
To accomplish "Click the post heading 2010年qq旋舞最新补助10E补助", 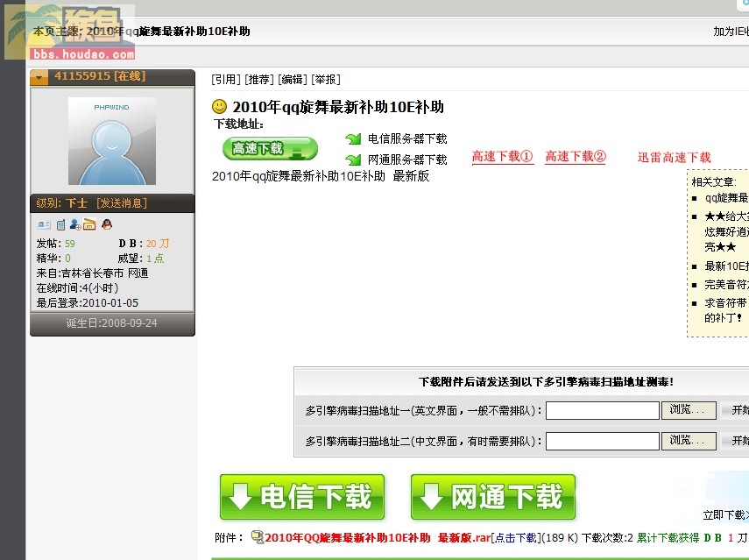I will [338, 107].
